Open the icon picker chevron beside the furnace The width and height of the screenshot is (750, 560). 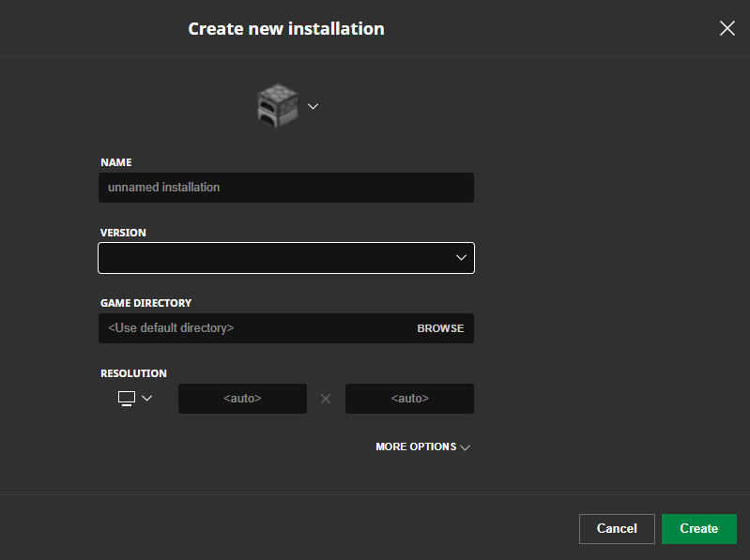point(314,106)
